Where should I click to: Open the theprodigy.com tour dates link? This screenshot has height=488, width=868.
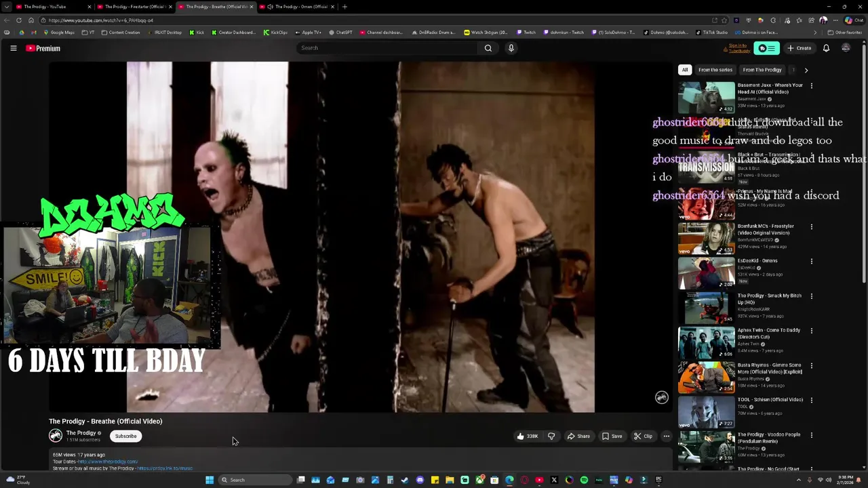click(x=108, y=462)
